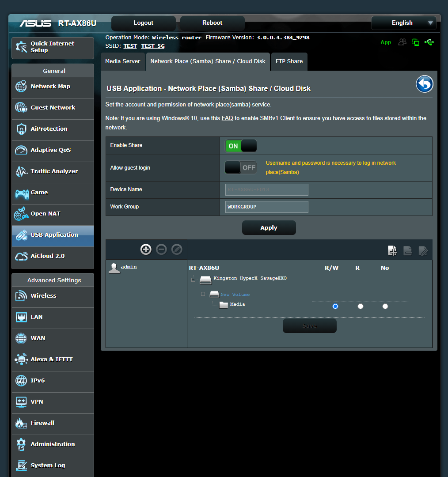The width and height of the screenshot is (448, 477).
Task: Click the USB status icon in header
Action: pyautogui.click(x=429, y=42)
